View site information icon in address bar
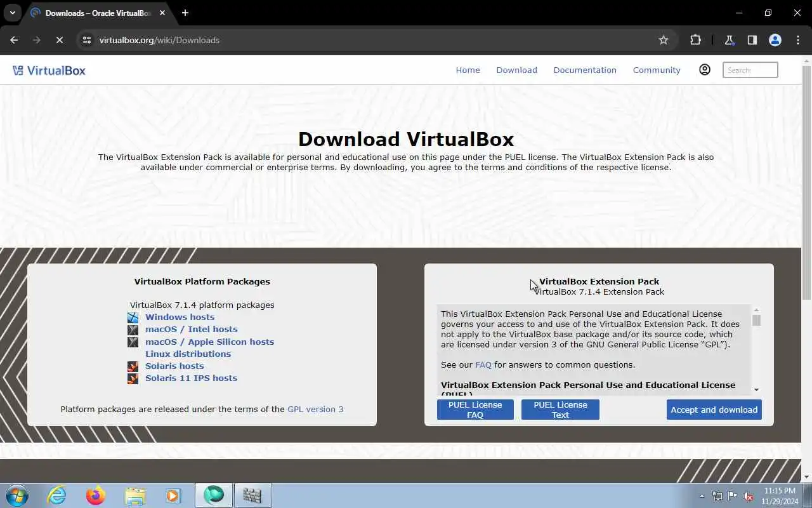 87,40
